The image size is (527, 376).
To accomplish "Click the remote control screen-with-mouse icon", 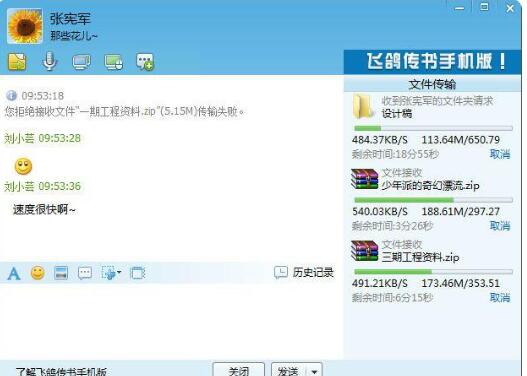I will pos(114,62).
